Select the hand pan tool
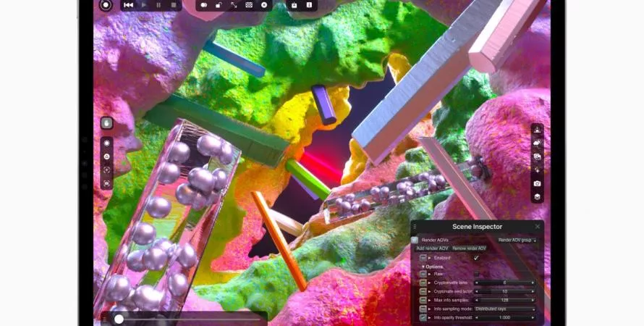The image size is (644, 326). [107, 123]
